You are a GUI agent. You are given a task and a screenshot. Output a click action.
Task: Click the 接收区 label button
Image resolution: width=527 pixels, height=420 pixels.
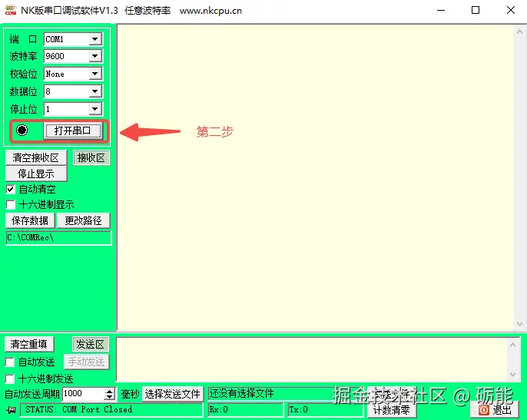pos(91,157)
